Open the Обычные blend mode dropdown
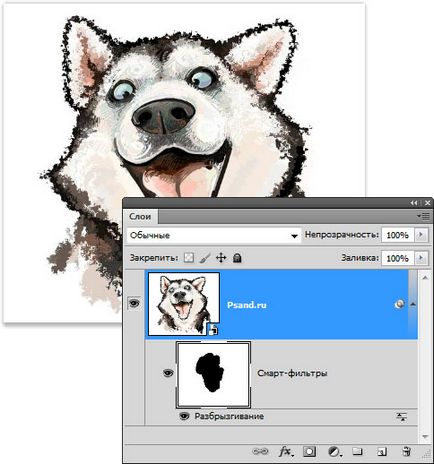434x464 pixels. pos(214,235)
